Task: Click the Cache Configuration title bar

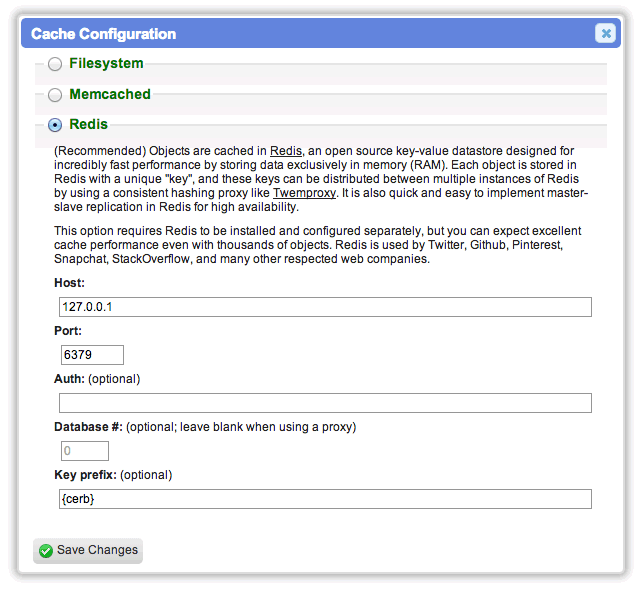Action: point(321,33)
